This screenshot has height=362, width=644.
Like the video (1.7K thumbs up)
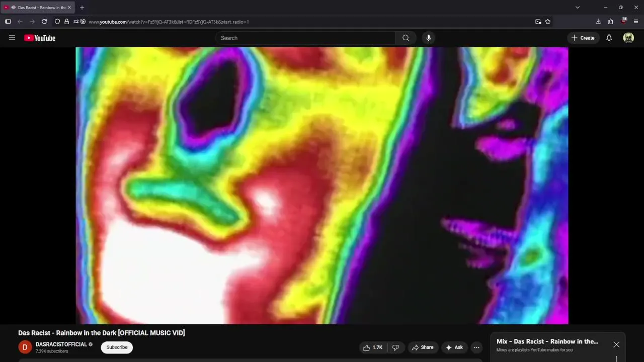[x=373, y=347]
